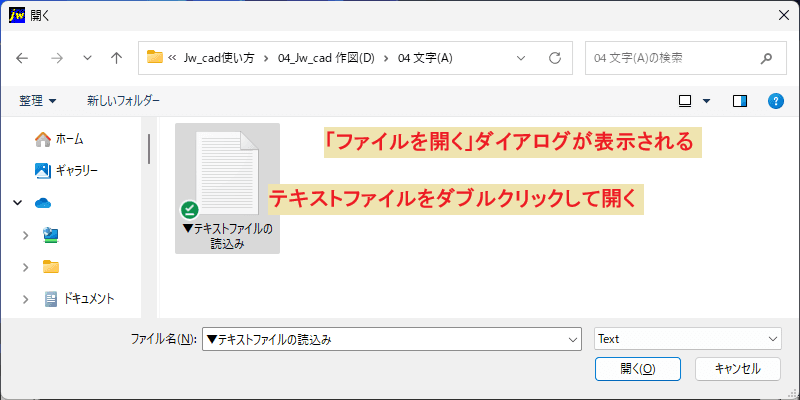800x400 pixels.
Task: Go back using the left arrow
Action: click(22, 58)
